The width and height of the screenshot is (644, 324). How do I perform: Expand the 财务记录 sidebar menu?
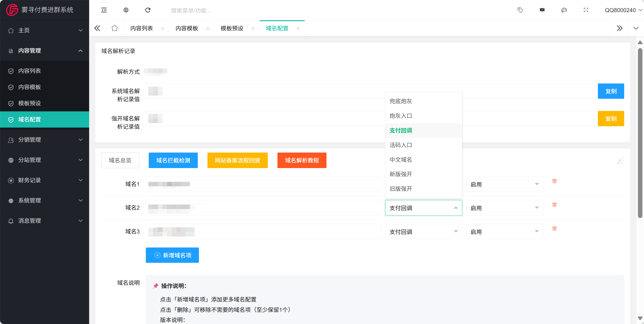point(45,180)
